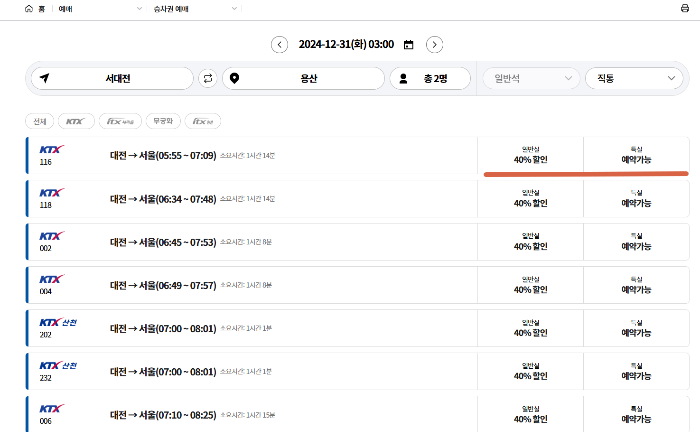Select 일반실 40% 할인 for 06:34 train
This screenshot has width=700, height=432.
pos(530,199)
